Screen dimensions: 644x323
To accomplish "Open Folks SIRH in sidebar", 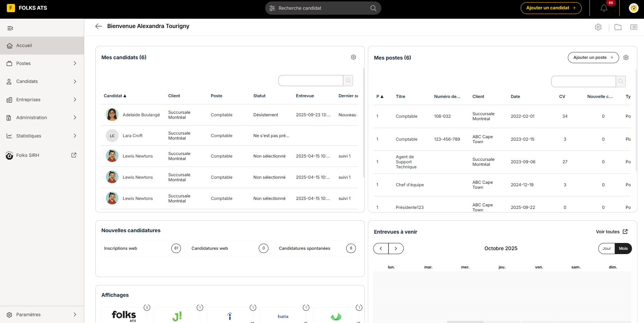I will tap(42, 155).
